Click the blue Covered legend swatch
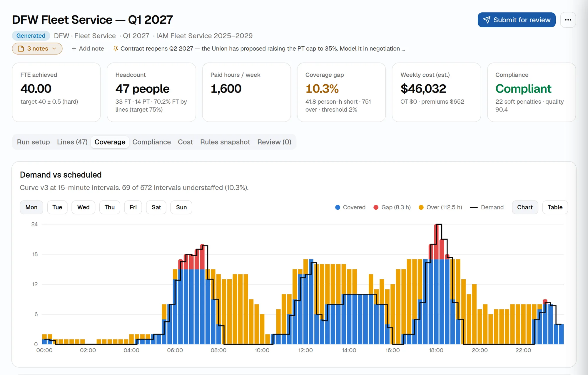The width and height of the screenshot is (588, 375). 338,207
